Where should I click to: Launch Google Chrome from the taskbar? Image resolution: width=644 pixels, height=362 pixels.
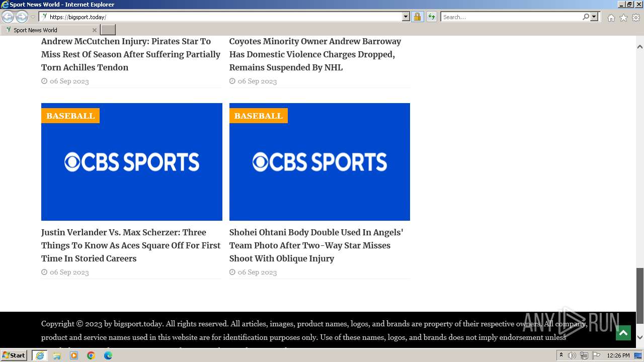click(91, 355)
